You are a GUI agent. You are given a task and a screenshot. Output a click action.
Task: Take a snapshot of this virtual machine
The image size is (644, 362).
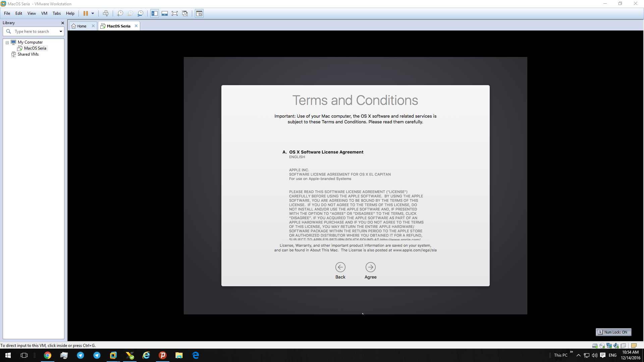(x=120, y=13)
